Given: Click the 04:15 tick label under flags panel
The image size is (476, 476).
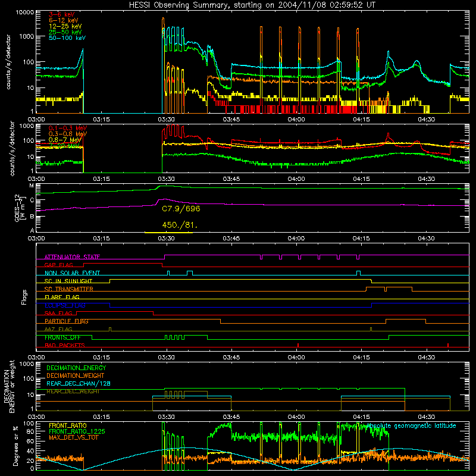Looking at the screenshot, I should [361, 358].
